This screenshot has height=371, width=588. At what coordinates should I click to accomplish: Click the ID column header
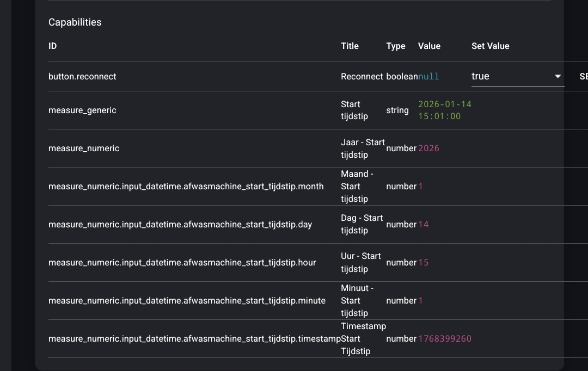click(52, 46)
